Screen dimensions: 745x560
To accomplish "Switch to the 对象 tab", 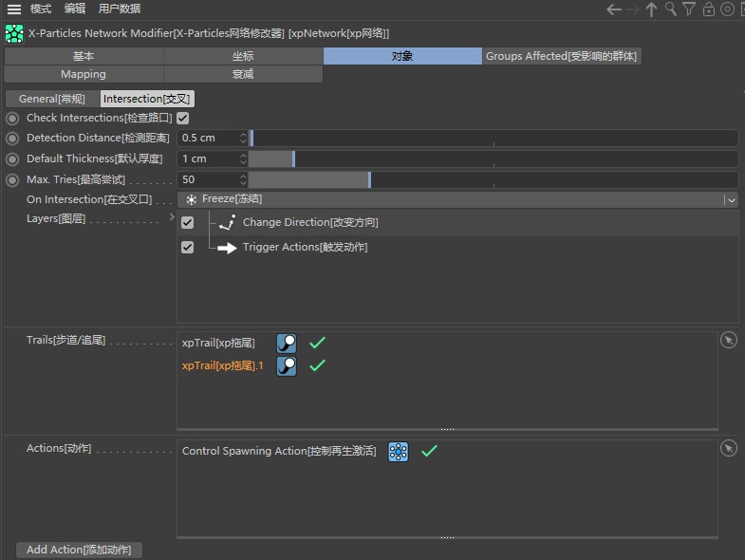I will tap(402, 56).
